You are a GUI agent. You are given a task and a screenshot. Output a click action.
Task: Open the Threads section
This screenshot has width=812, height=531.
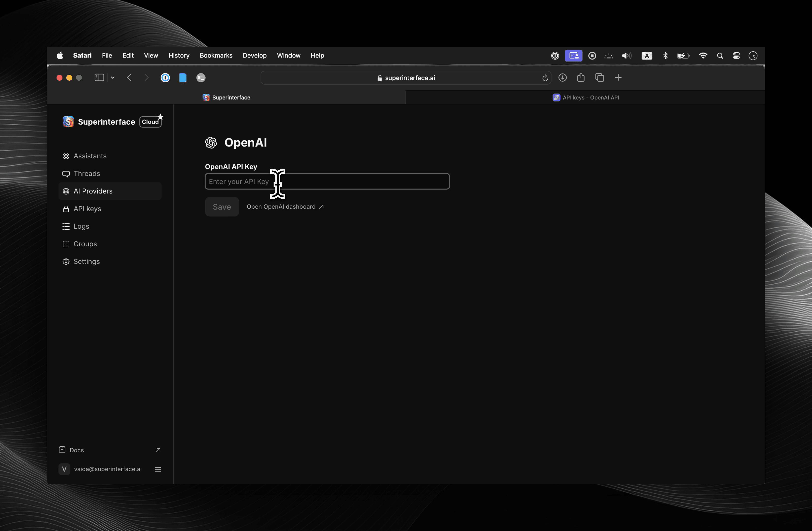(x=87, y=173)
